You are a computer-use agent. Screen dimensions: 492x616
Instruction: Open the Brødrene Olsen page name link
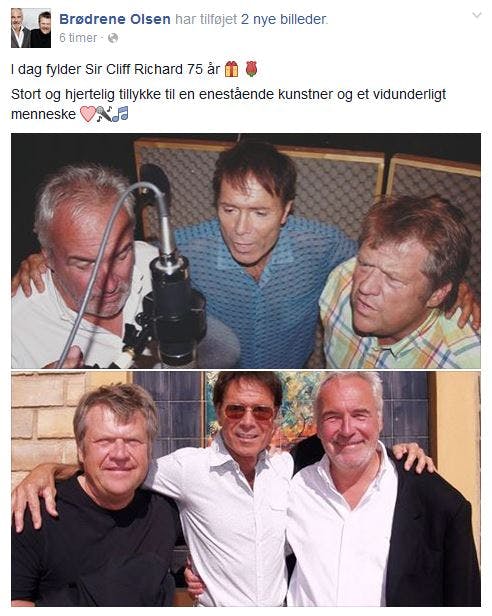tap(115, 19)
